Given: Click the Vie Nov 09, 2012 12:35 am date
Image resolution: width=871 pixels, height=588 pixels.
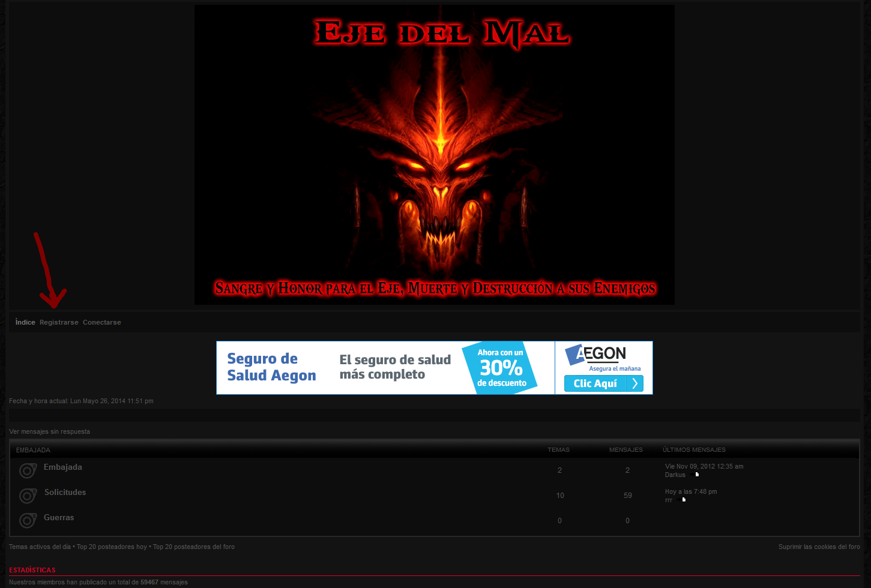Looking at the screenshot, I should click(x=704, y=466).
